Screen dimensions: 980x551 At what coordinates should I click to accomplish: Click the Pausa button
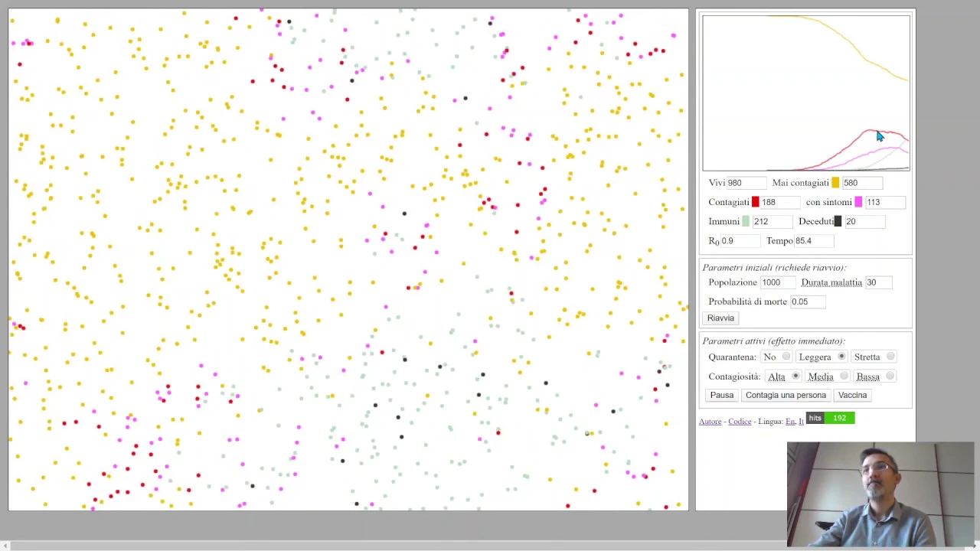tap(721, 395)
